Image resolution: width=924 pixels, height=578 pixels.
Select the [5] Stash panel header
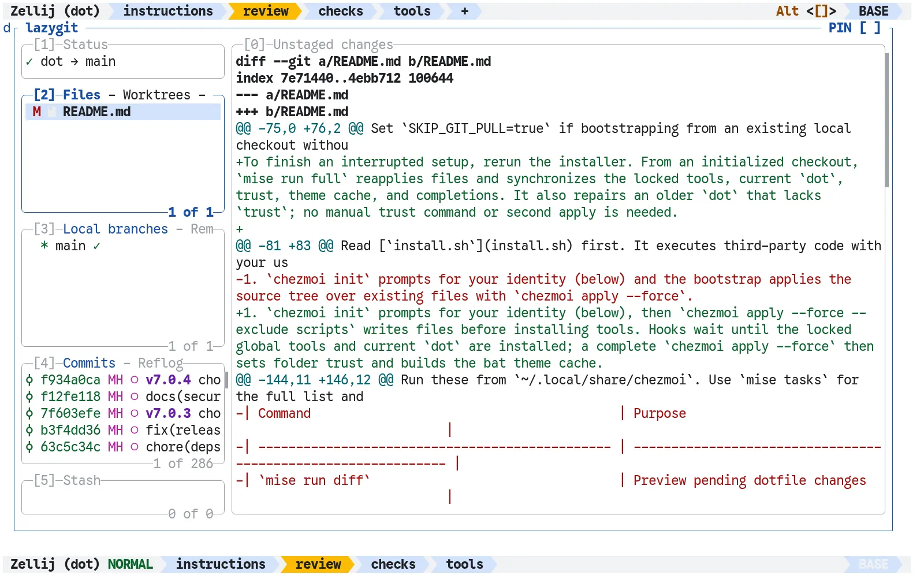[x=67, y=480]
